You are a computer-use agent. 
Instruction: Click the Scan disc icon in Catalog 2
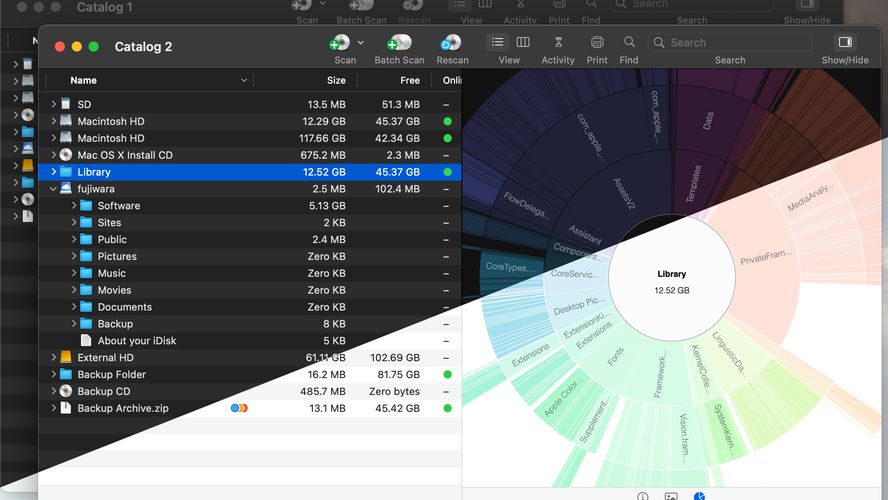(340, 42)
